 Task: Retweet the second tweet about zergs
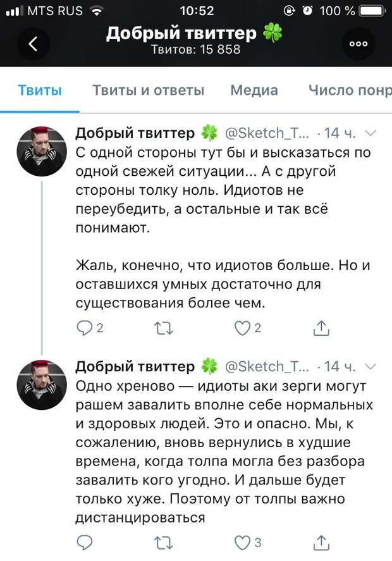point(164,542)
